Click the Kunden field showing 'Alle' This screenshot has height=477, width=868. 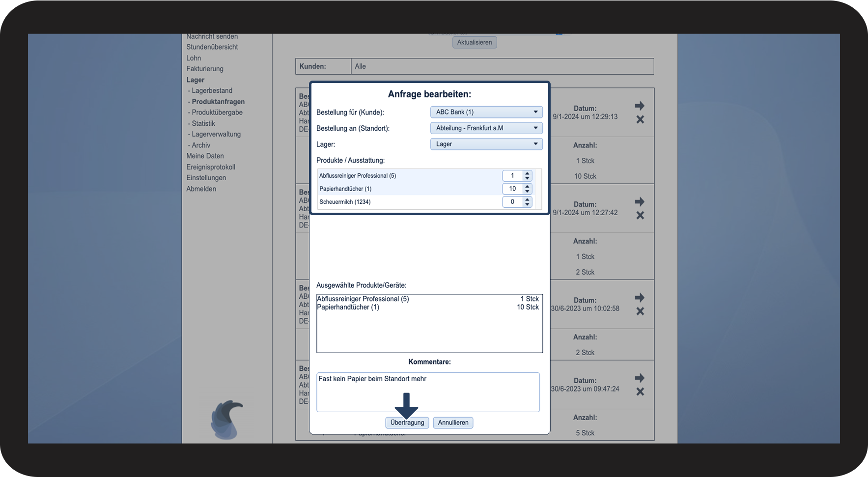point(503,66)
